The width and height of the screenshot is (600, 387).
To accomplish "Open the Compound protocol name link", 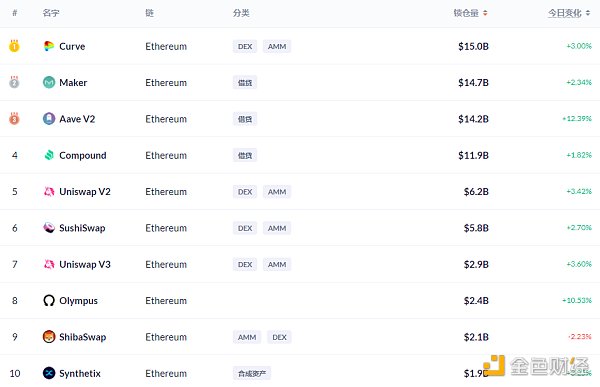I will (x=83, y=155).
